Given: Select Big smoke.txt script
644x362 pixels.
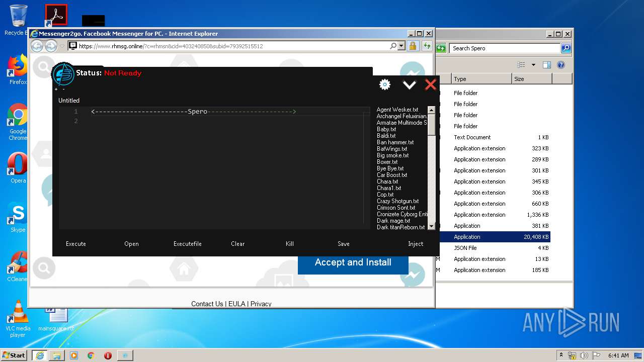Looking at the screenshot, I should click(x=393, y=155).
